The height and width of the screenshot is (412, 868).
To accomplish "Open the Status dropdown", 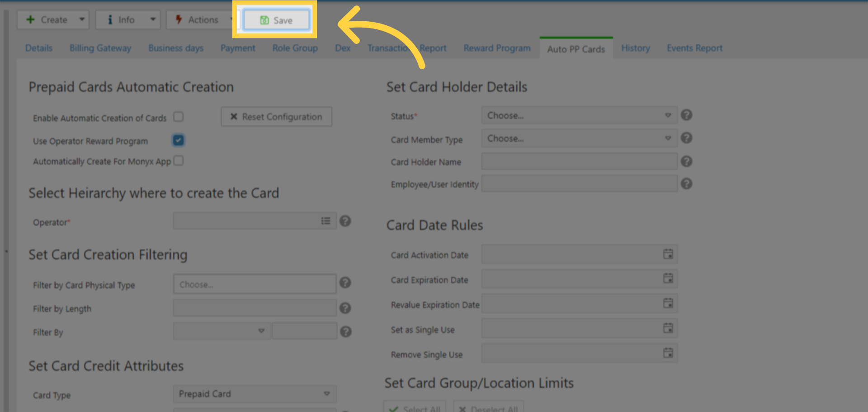I will pos(579,115).
